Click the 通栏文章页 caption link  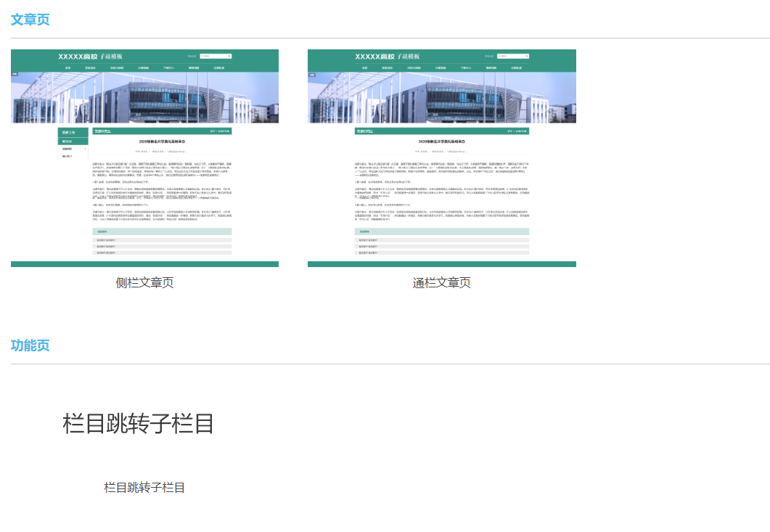pos(441,282)
